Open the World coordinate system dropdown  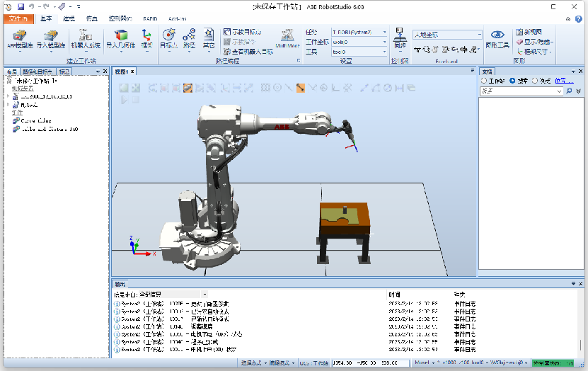click(x=447, y=35)
